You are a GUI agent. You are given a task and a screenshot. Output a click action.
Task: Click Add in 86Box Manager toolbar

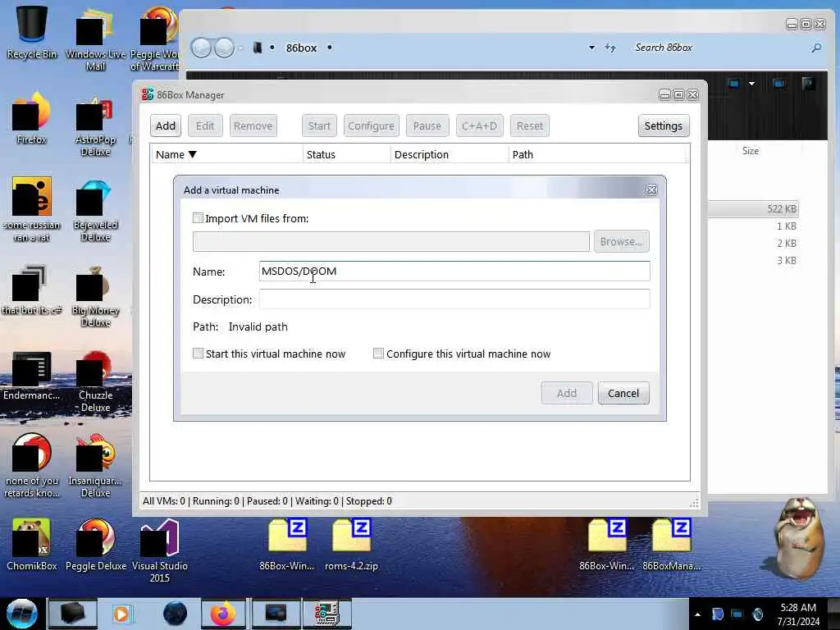tap(166, 126)
